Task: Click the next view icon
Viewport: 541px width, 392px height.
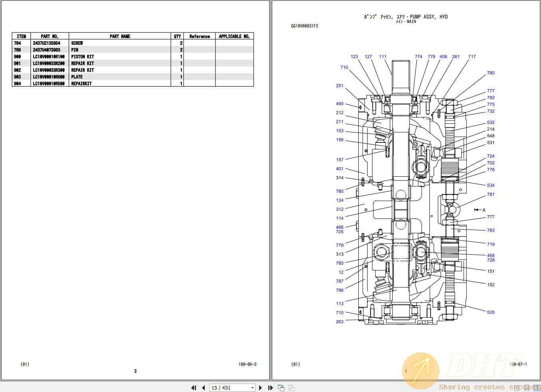Action: [291, 388]
